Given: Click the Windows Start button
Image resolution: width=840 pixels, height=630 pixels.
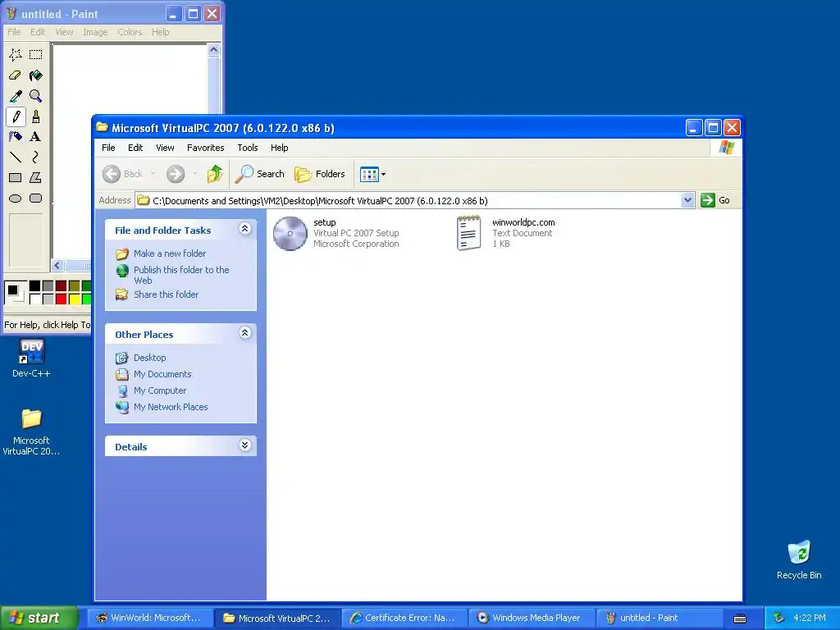Looking at the screenshot, I should [39, 618].
